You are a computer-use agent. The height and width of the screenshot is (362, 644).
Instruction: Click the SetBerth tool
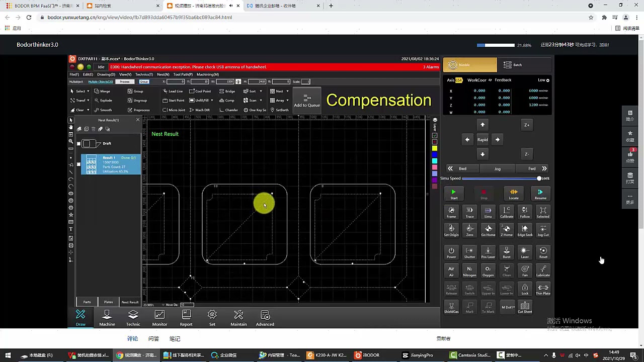[x=280, y=110]
